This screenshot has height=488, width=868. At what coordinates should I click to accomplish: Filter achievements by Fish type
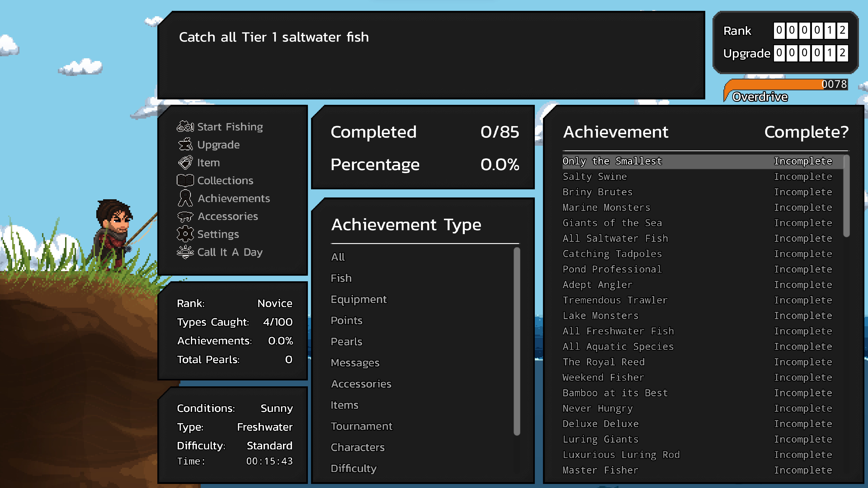(341, 278)
